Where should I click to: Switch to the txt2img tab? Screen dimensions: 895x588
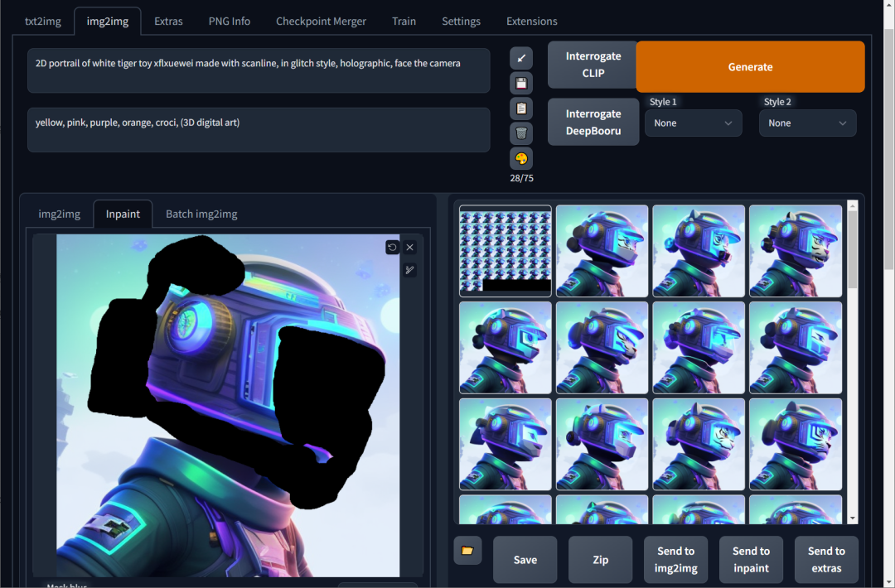[x=43, y=21]
